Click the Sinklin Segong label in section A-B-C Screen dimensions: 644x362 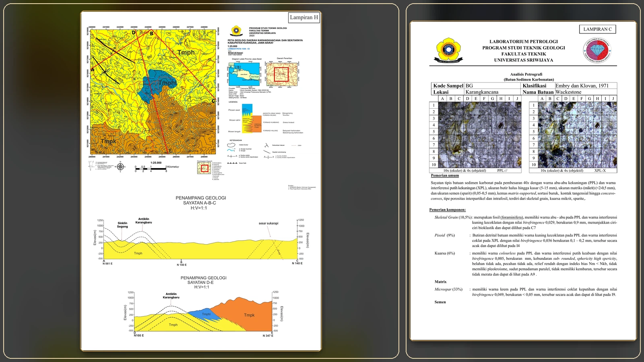(x=122, y=225)
